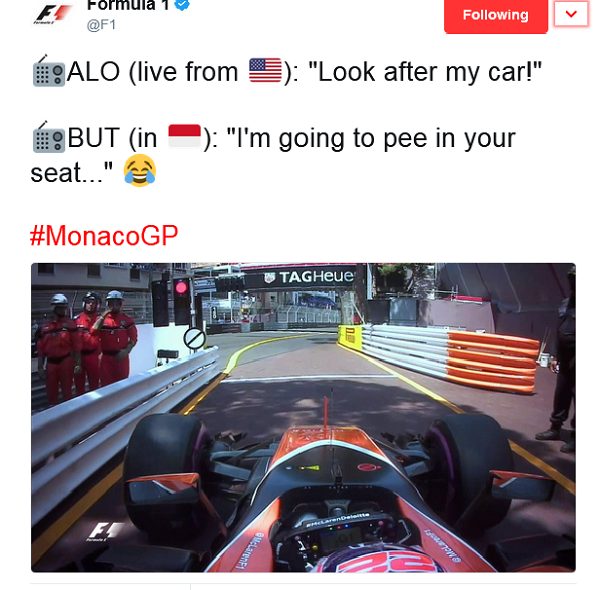Open the #MonacoGP hashtag link
Viewport: 600px width, 590px height.
click(104, 235)
